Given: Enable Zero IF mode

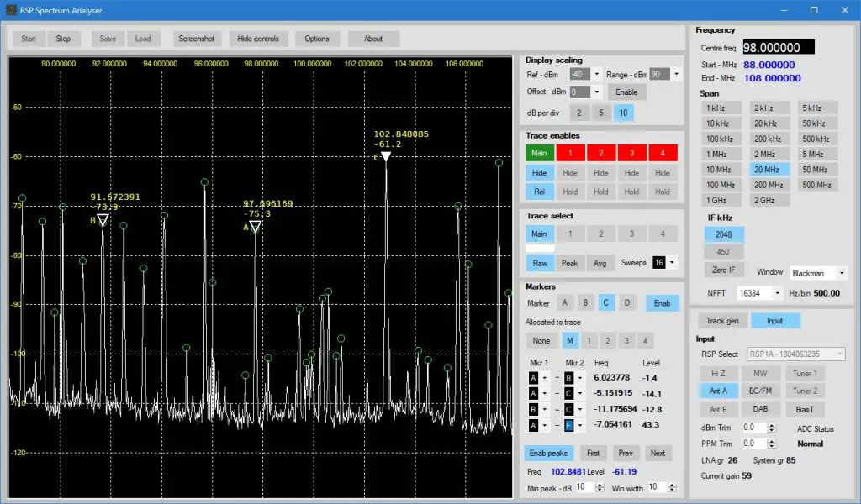Looking at the screenshot, I should [x=723, y=270].
